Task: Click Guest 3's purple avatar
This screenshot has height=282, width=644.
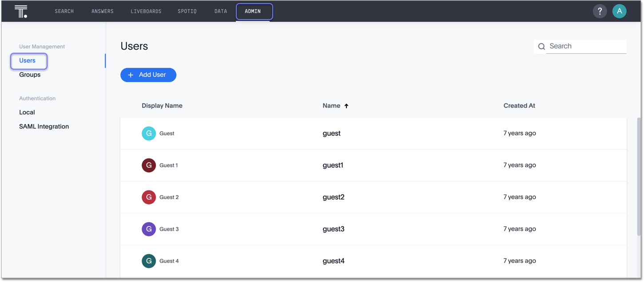Action: pyautogui.click(x=148, y=229)
